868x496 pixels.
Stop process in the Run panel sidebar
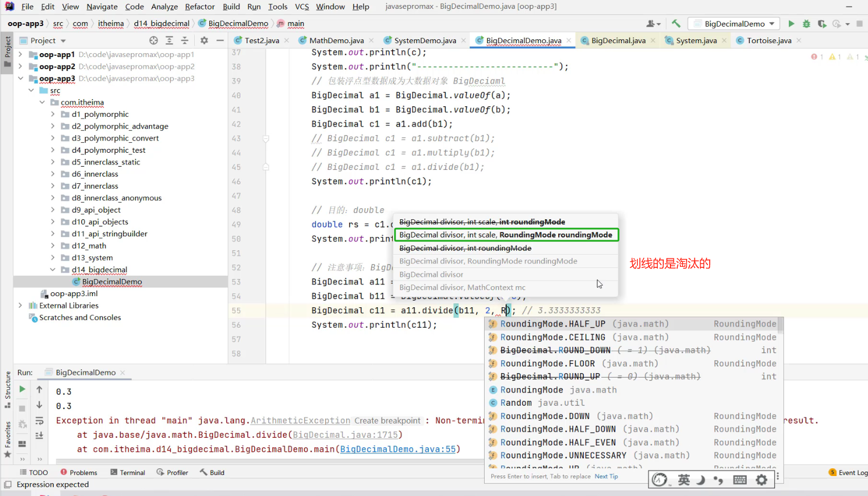click(22, 409)
